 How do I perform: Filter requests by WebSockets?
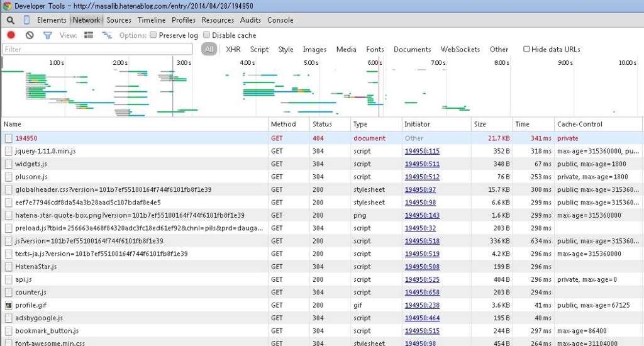(x=460, y=49)
